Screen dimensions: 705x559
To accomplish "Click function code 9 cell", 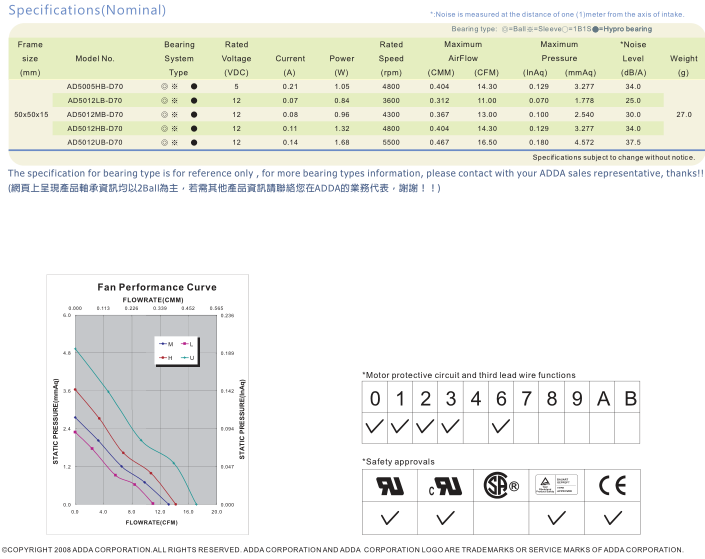I will click(x=577, y=398).
